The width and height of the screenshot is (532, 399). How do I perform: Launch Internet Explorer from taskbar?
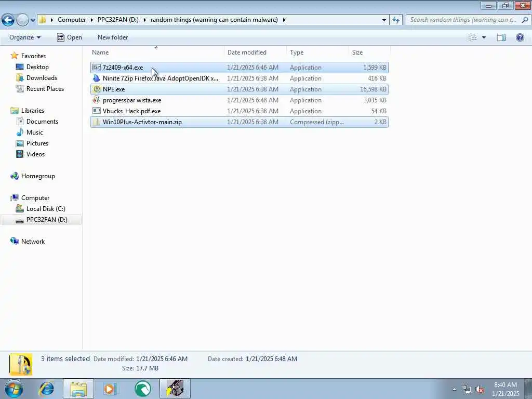46,389
